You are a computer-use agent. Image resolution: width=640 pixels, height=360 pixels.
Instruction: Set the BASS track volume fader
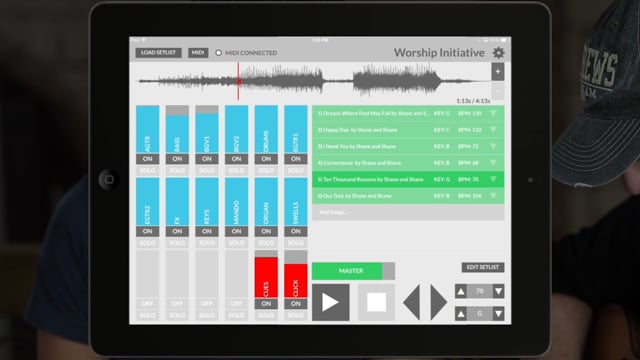[x=177, y=129]
